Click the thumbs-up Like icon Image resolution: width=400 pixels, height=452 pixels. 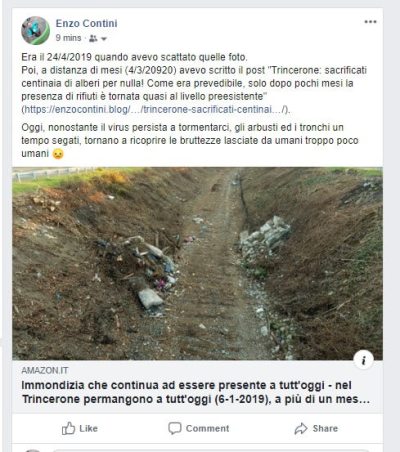(68, 428)
